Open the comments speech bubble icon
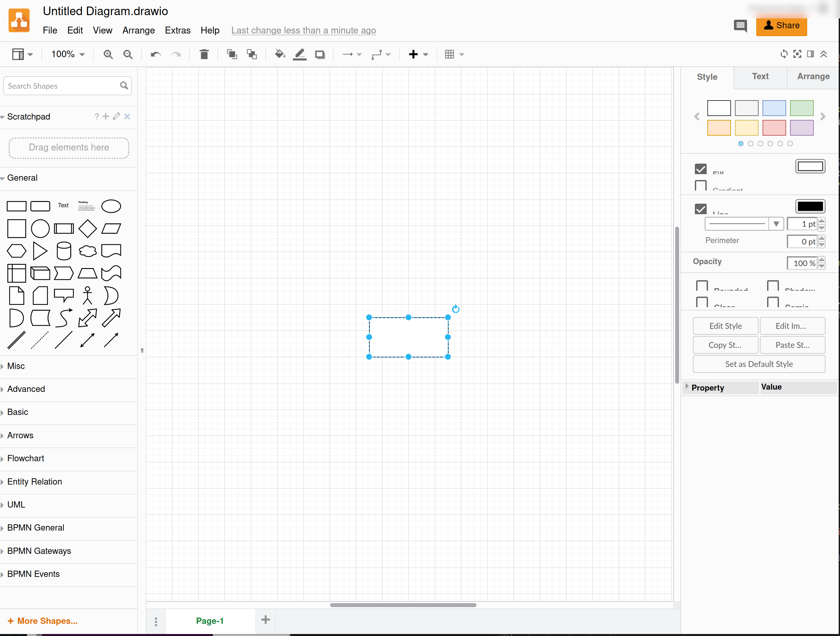Viewport: 840px width, 636px height. point(740,26)
